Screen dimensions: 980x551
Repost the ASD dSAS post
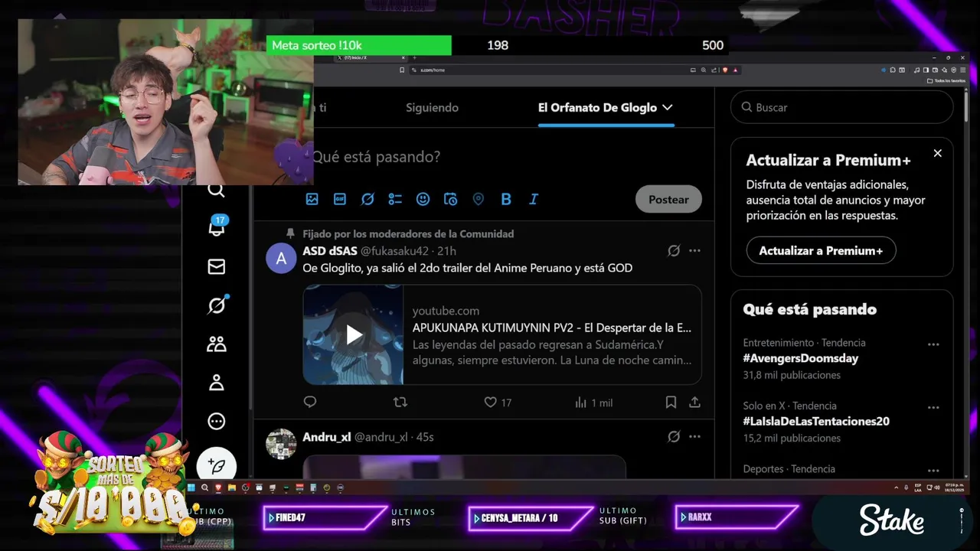click(400, 402)
